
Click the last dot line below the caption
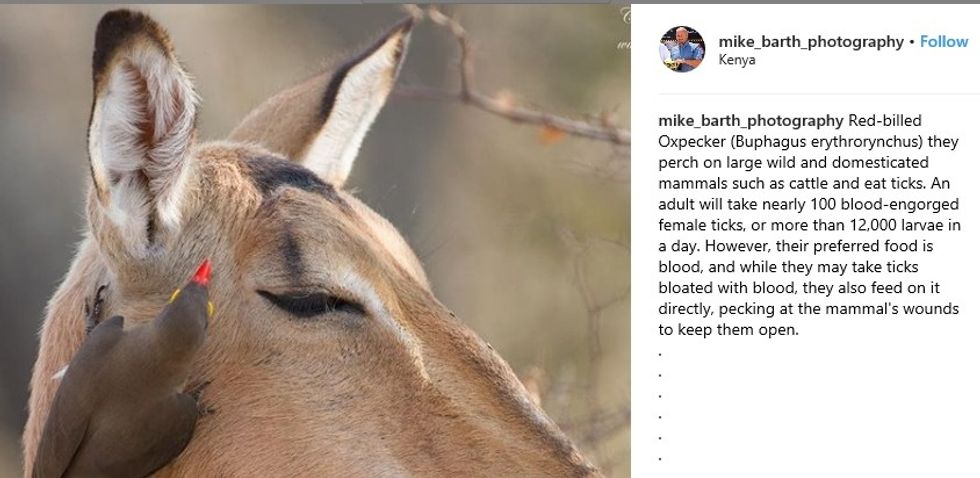pyautogui.click(x=661, y=459)
